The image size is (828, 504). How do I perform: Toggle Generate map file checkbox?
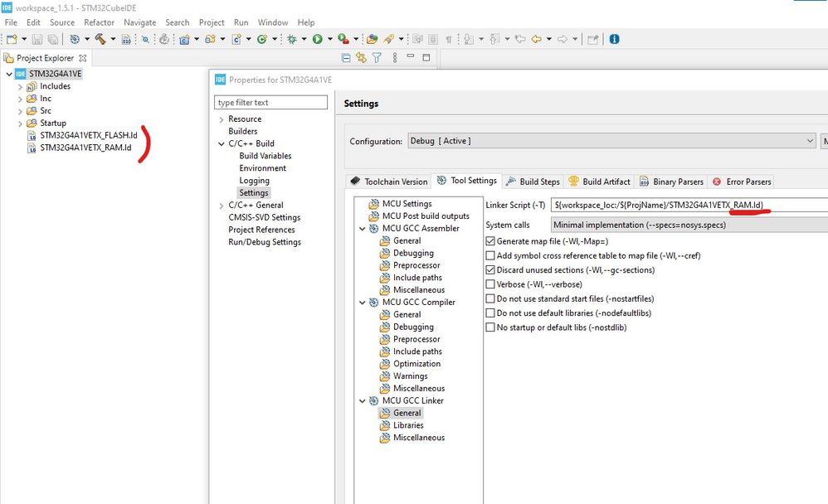coord(490,241)
